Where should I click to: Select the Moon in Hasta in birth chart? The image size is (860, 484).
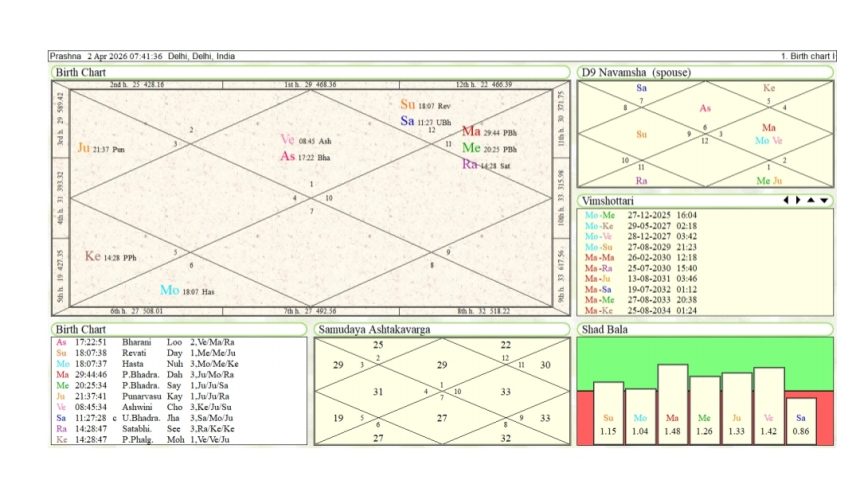click(169, 290)
